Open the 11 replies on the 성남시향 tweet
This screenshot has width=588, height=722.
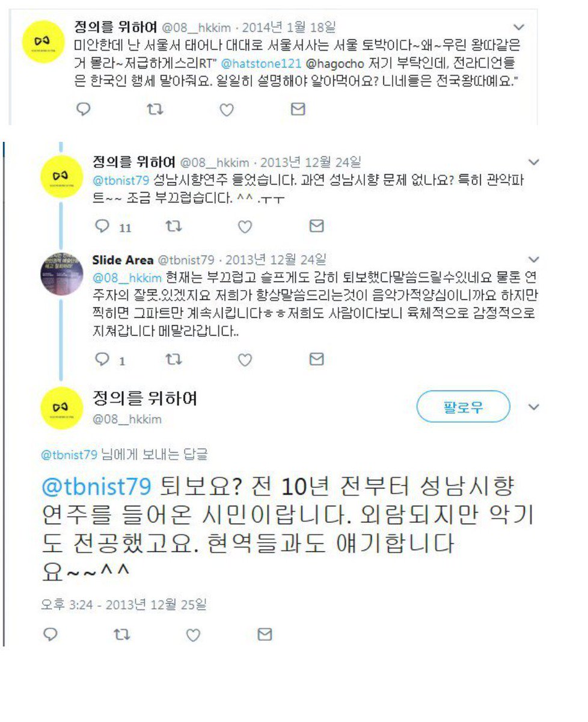pos(112,226)
